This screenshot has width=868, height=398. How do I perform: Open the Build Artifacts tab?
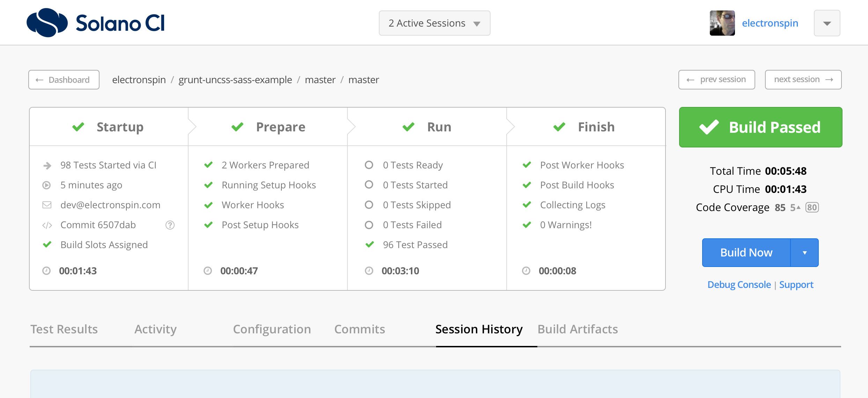[578, 329]
